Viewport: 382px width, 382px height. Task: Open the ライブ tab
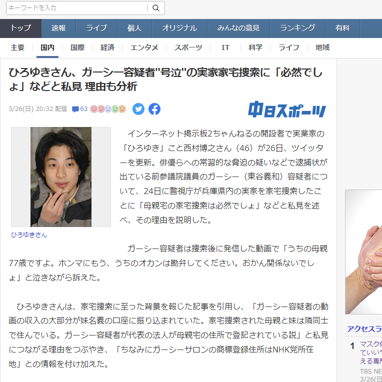97,28
